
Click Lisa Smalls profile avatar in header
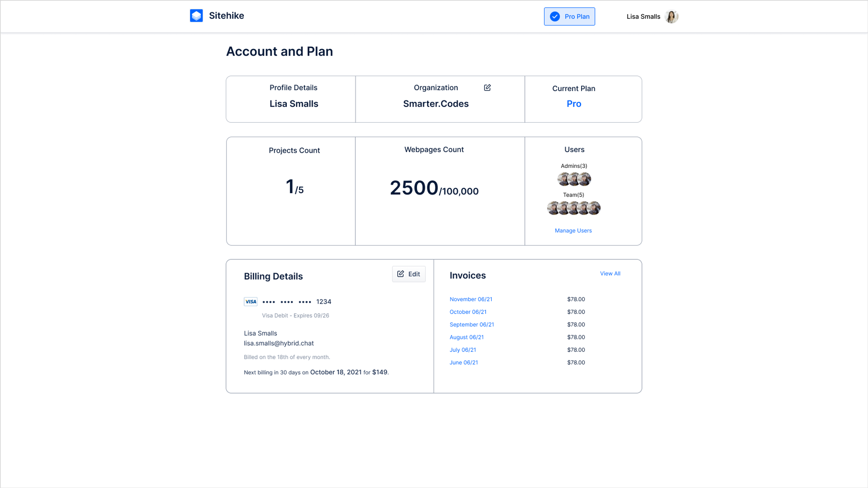coord(671,16)
